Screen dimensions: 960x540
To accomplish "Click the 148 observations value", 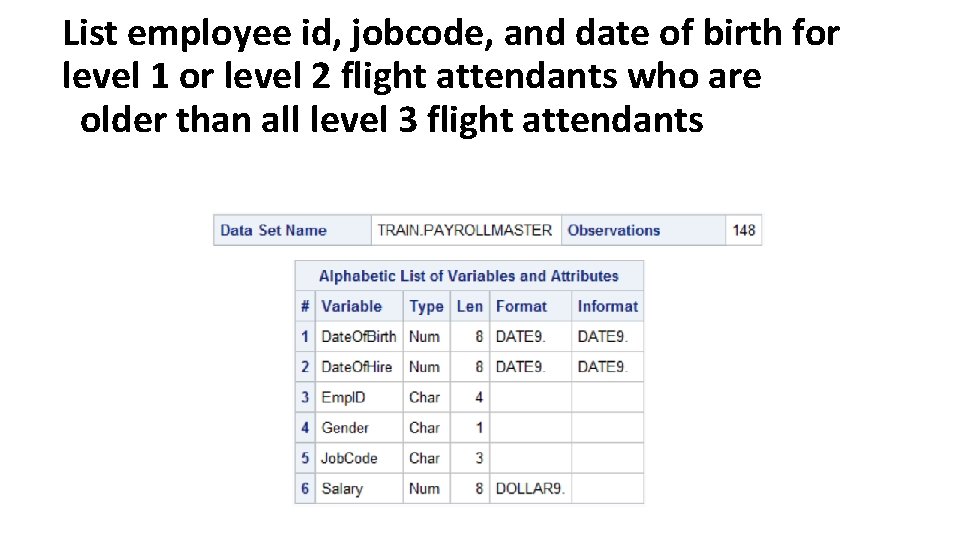I will [x=744, y=230].
